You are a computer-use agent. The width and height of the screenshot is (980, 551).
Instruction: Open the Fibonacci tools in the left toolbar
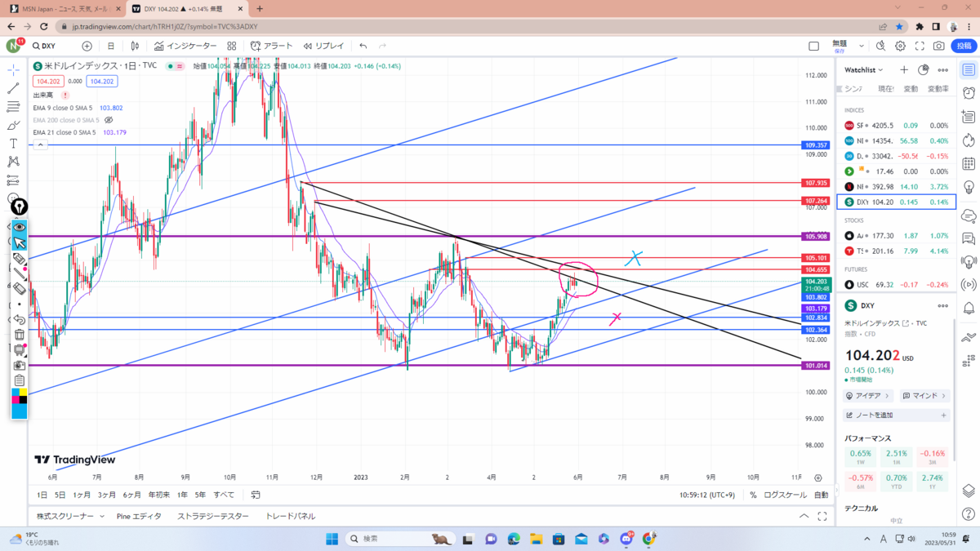coord(14,106)
